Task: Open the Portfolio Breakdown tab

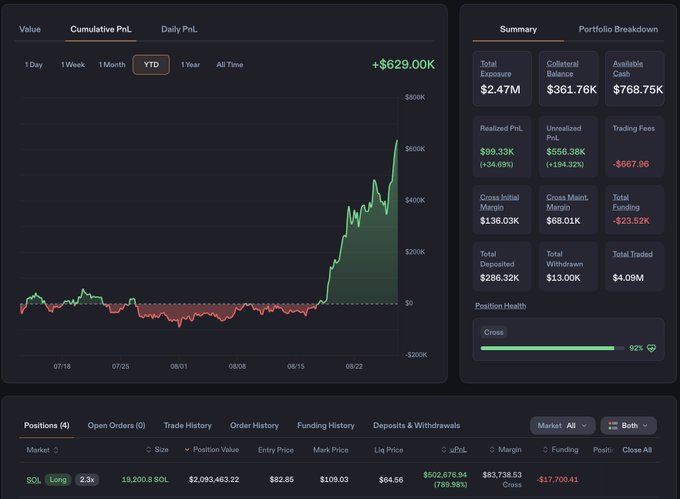Action: click(x=618, y=29)
